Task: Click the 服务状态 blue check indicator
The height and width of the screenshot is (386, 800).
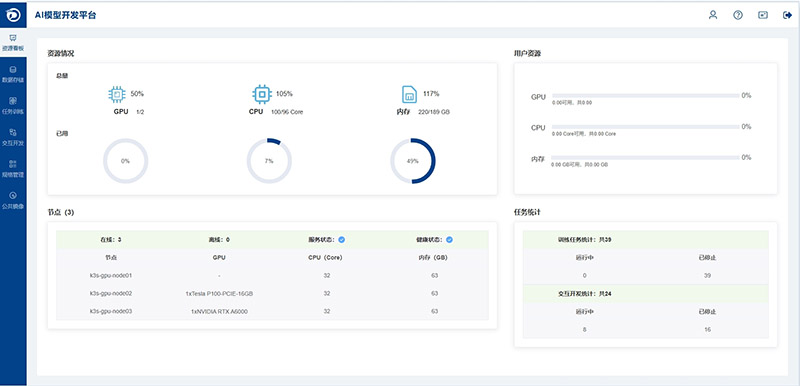Action: click(x=342, y=240)
